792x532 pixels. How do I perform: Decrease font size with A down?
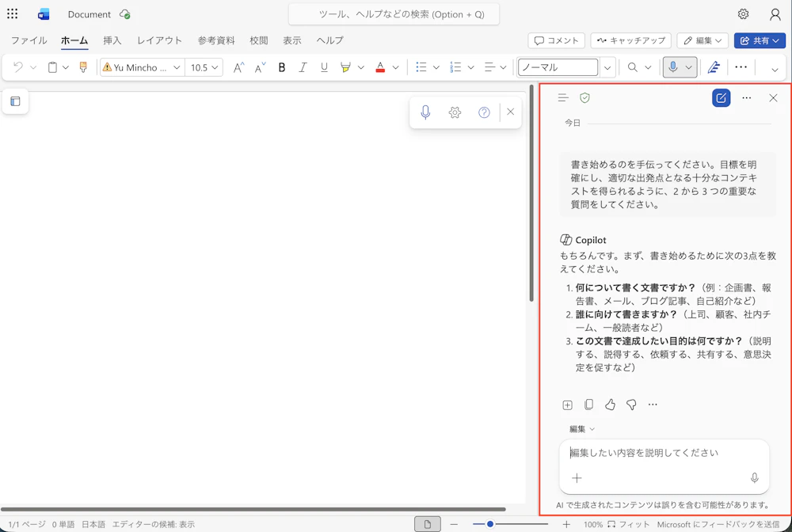tap(260, 67)
